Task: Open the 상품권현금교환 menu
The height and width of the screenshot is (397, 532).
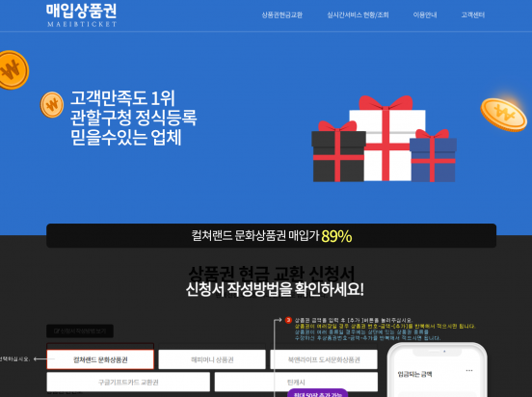Action: point(281,14)
